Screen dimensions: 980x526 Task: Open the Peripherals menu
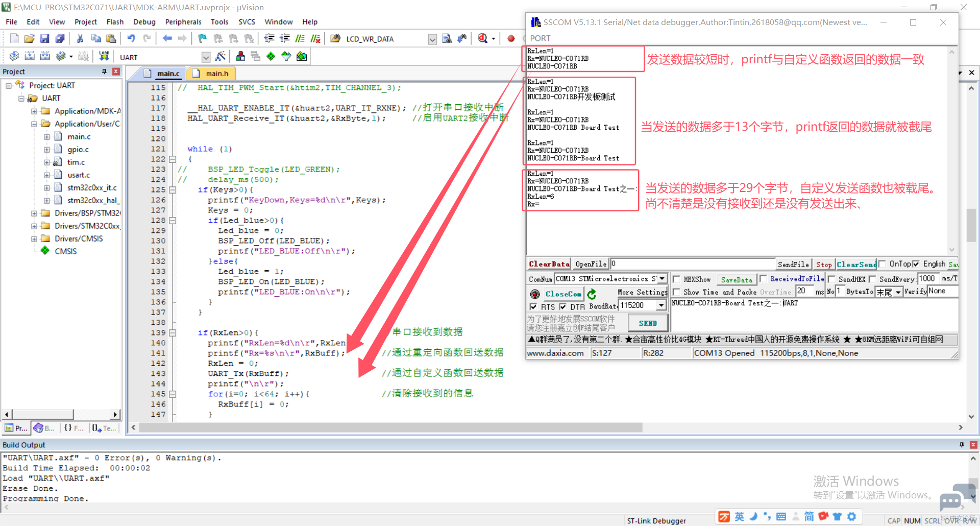coord(183,22)
